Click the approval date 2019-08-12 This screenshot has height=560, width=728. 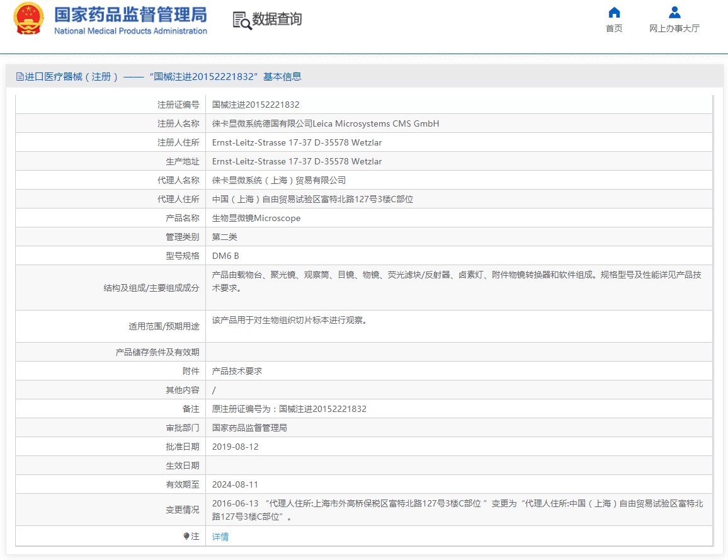point(235,447)
